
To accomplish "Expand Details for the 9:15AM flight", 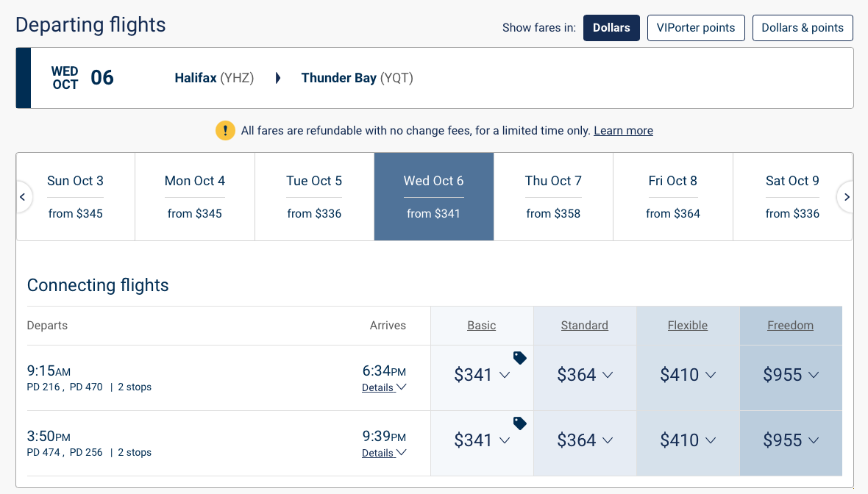I will pyautogui.click(x=384, y=387).
